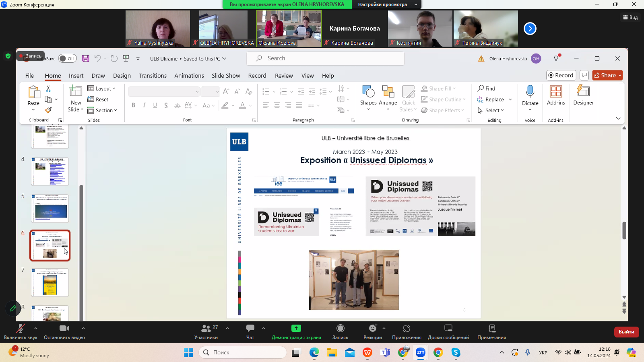This screenshot has width=644, height=362.
Task: Click the font color swatch
Action: [242, 105]
